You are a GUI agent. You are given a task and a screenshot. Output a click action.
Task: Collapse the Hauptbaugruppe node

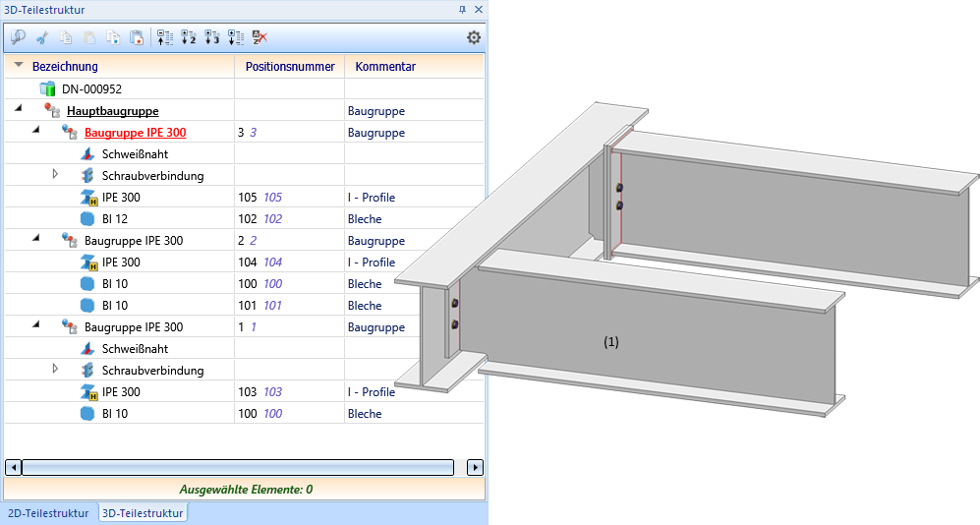pyautogui.click(x=18, y=109)
